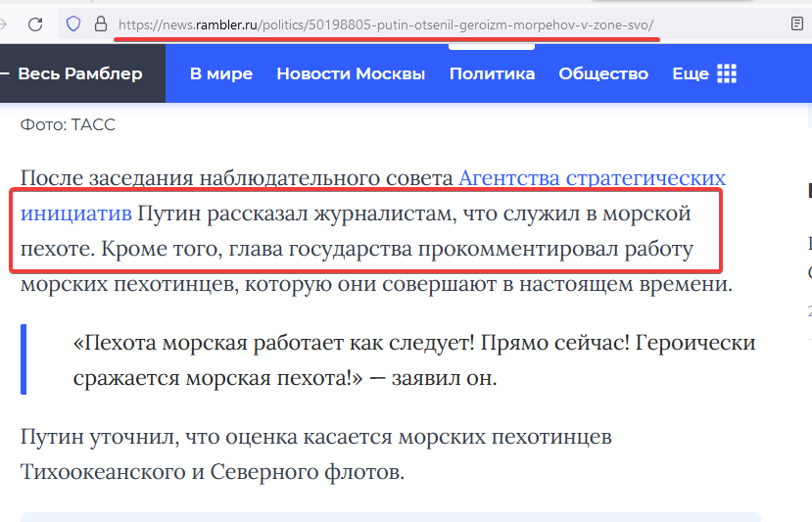The height and width of the screenshot is (522, 812).
Task: Click the blue vertical quote bar
Action: click(24, 360)
